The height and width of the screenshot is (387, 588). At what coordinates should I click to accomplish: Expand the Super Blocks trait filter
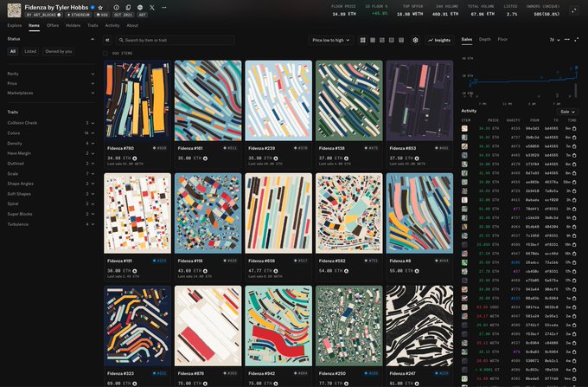tap(51, 214)
